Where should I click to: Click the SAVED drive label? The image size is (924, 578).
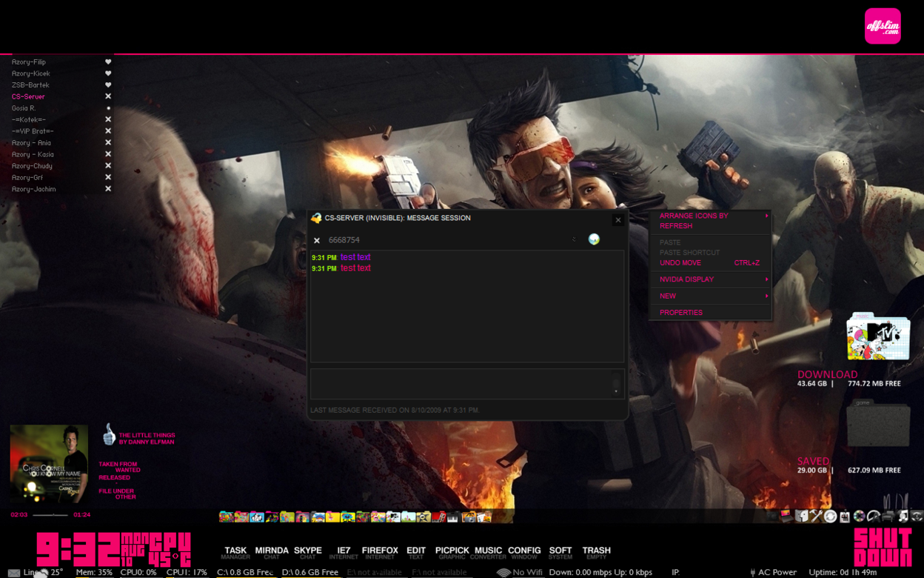coord(813,461)
